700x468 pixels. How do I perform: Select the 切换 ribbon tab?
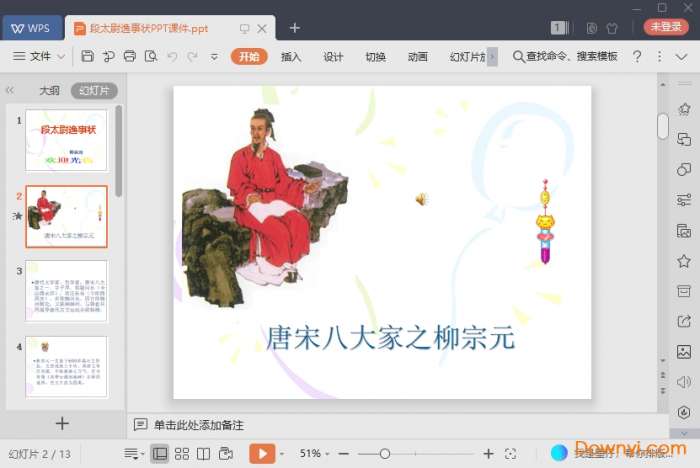click(x=375, y=57)
